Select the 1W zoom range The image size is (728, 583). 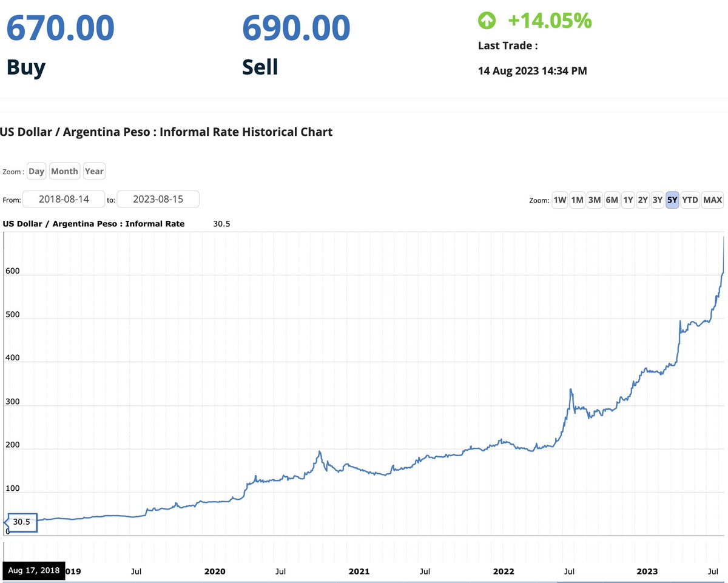pyautogui.click(x=559, y=200)
